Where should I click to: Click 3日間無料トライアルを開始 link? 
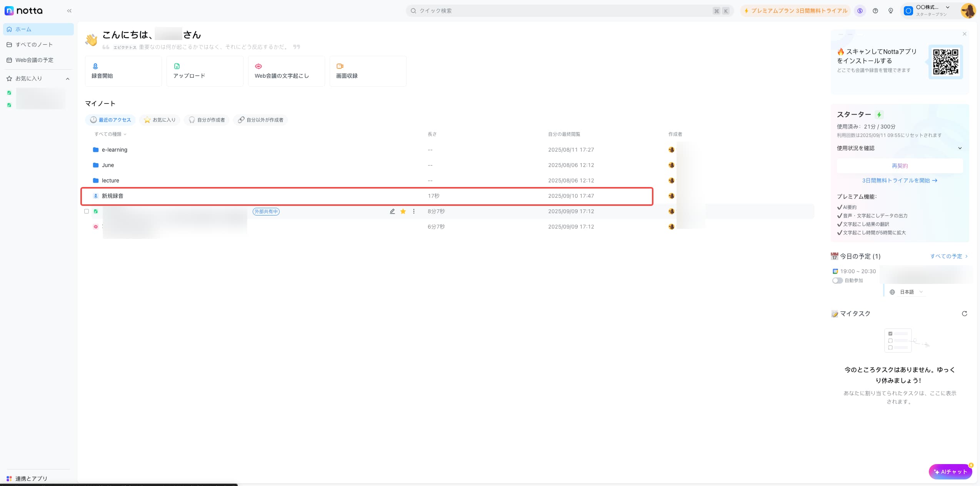click(899, 180)
